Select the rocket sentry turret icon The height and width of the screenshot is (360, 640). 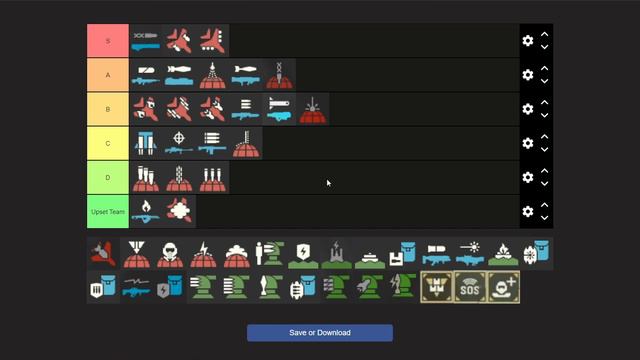tap(370, 287)
